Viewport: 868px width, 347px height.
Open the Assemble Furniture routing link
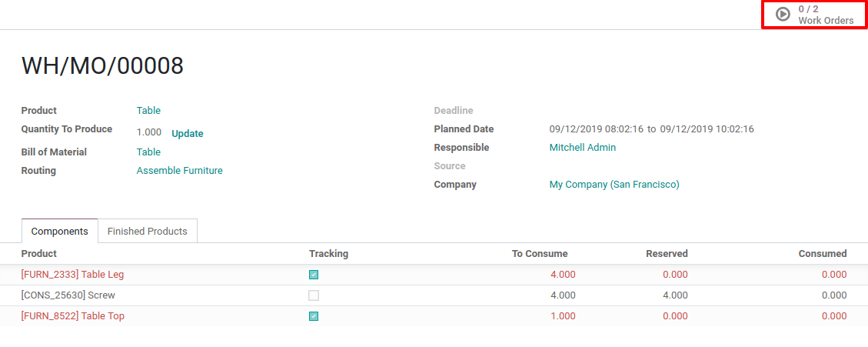179,171
